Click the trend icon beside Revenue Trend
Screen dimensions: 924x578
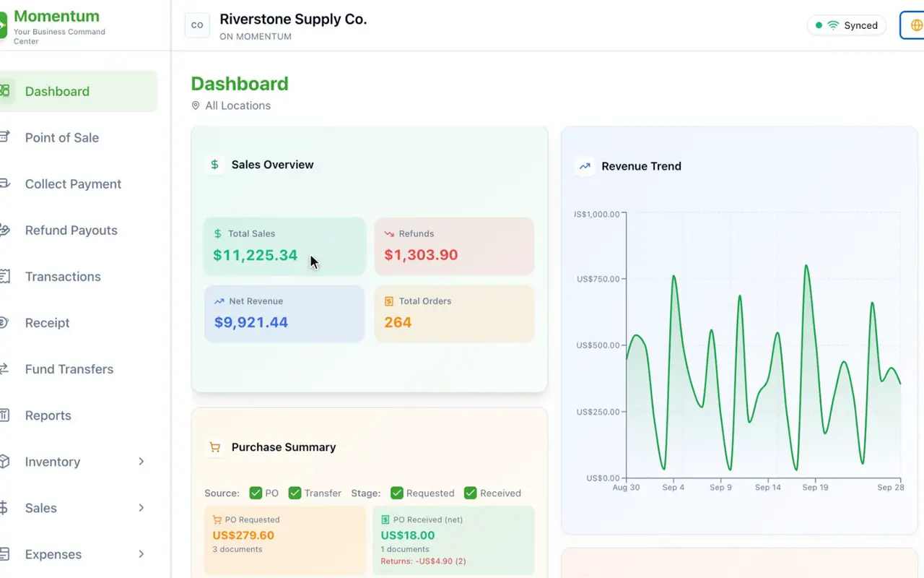(585, 166)
